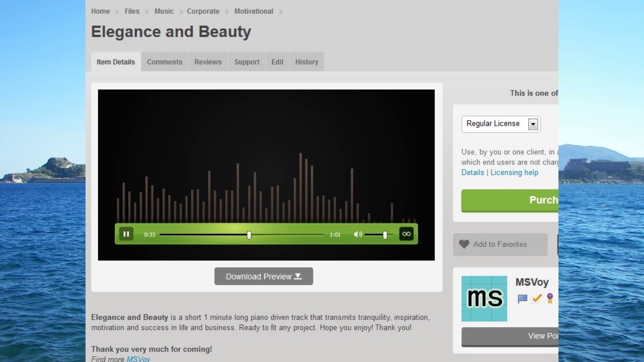
Task: Click the Elegance and Beauty title
Action: pos(171,32)
